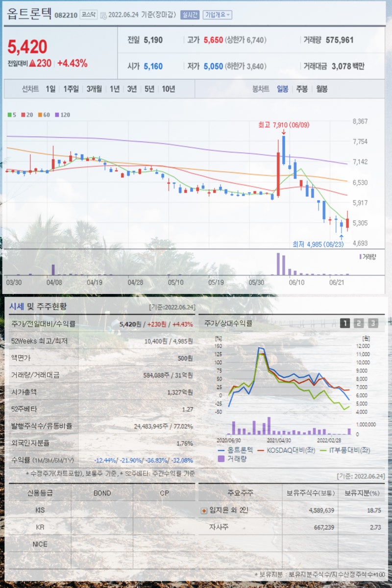Expand the 임지윤 외 2인 shareholder row
The width and height of the screenshot is (392, 588).
pyautogui.click(x=204, y=511)
